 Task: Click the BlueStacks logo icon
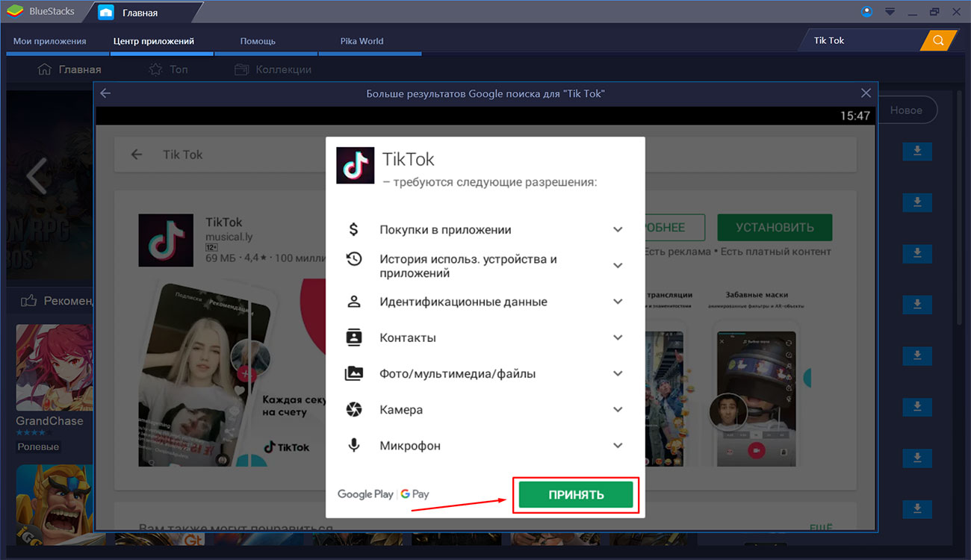(x=15, y=12)
